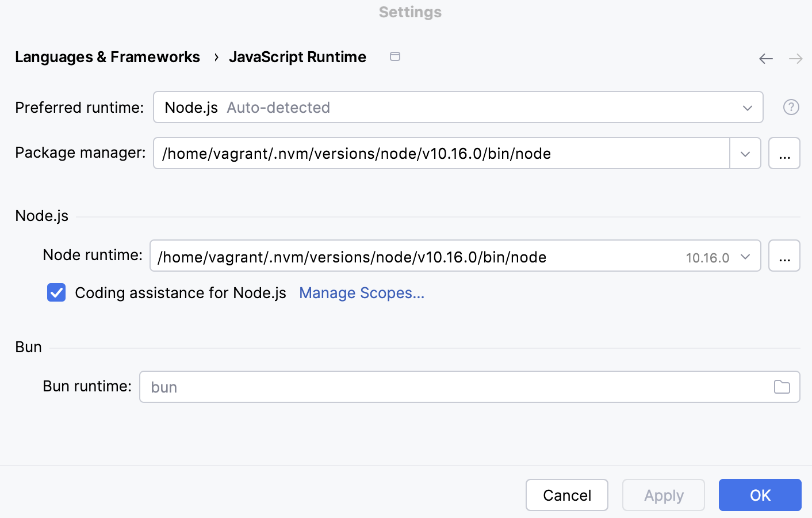Viewport: 812px width, 518px height.
Task: Click the Apply button
Action: (x=663, y=495)
